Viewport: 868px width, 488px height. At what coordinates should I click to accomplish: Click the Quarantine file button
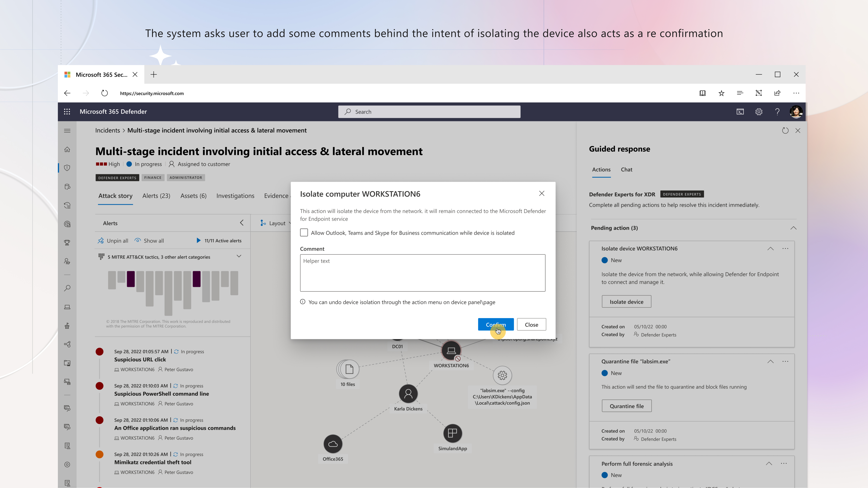coord(626,406)
